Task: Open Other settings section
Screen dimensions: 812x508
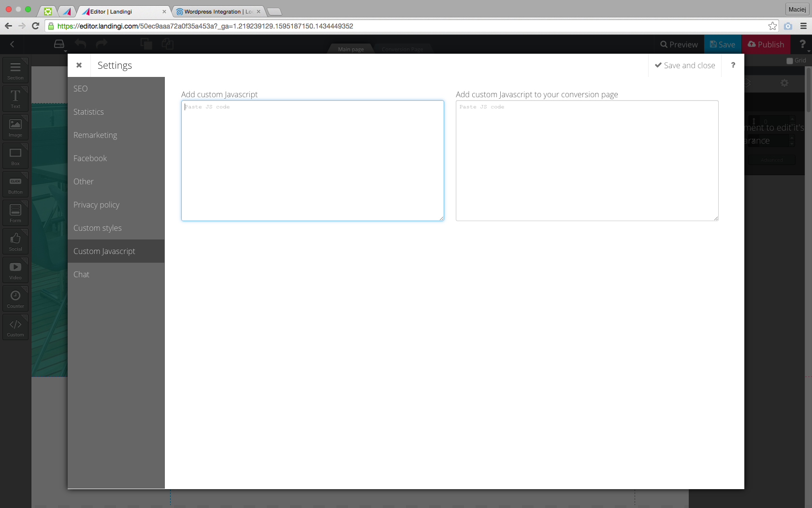Action: [116, 181]
